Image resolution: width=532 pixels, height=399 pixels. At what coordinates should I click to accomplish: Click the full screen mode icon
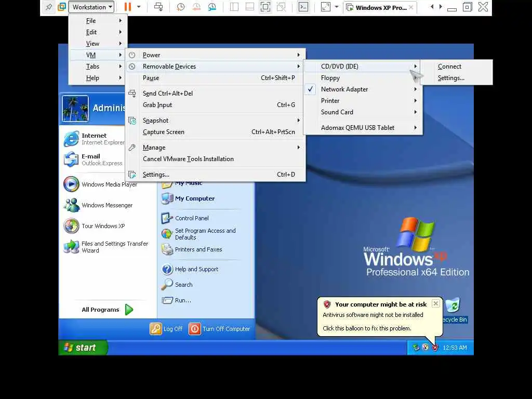(265, 7)
